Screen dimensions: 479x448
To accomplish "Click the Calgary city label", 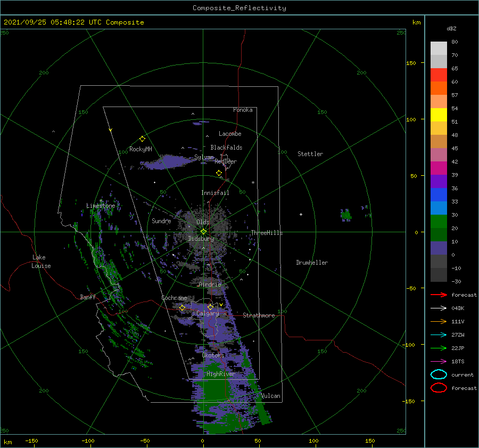I will 208,313.
